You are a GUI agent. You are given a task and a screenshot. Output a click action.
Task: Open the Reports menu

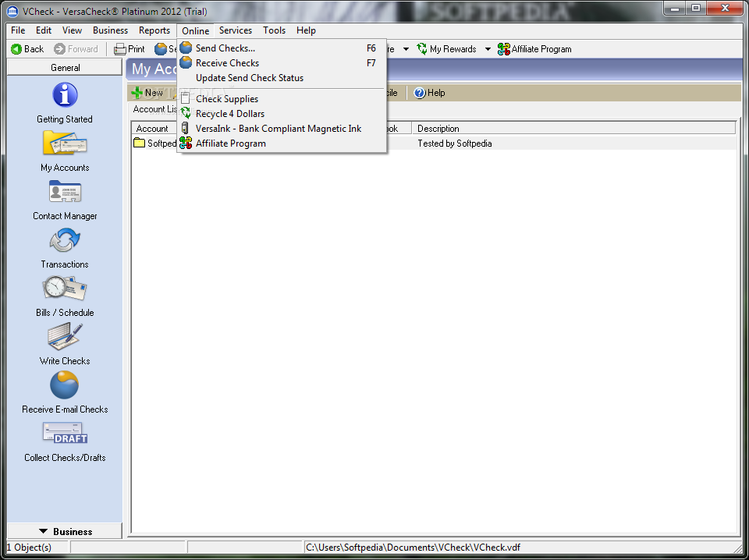[x=154, y=30]
